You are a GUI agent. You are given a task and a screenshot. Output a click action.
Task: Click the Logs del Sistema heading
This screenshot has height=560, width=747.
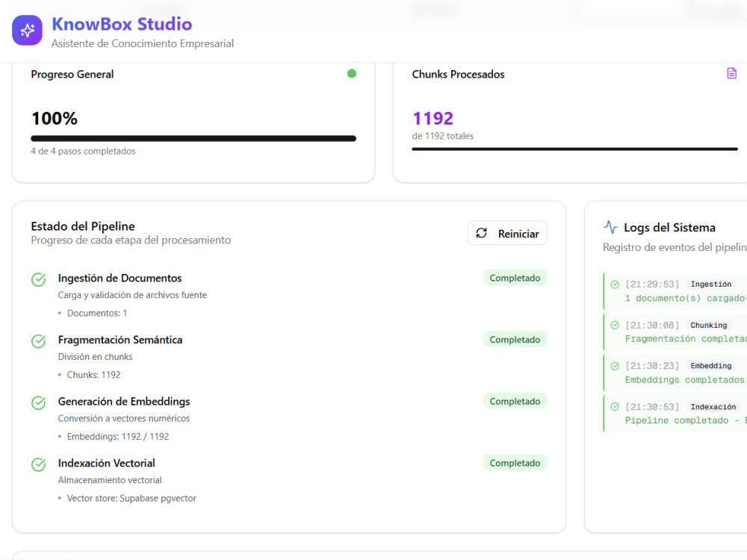pyautogui.click(x=669, y=228)
